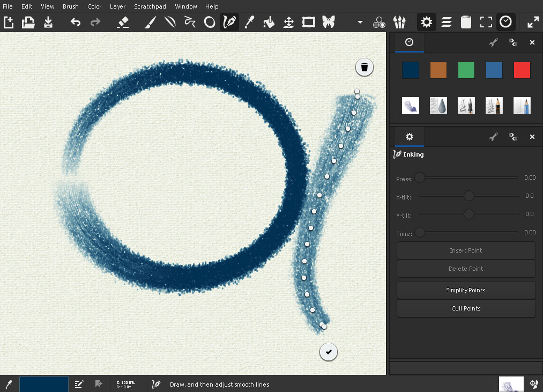Collapse the Recent panel with the arrows icon

point(513,42)
